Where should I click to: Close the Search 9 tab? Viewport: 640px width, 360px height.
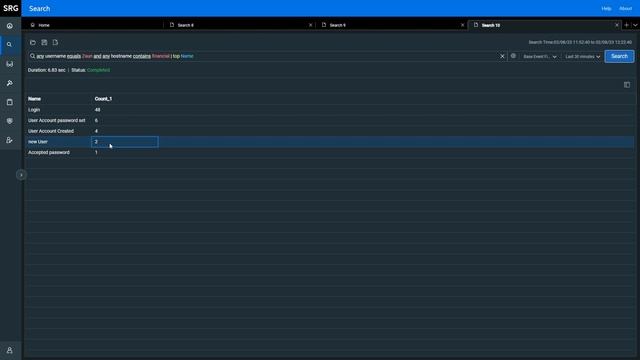tap(462, 25)
